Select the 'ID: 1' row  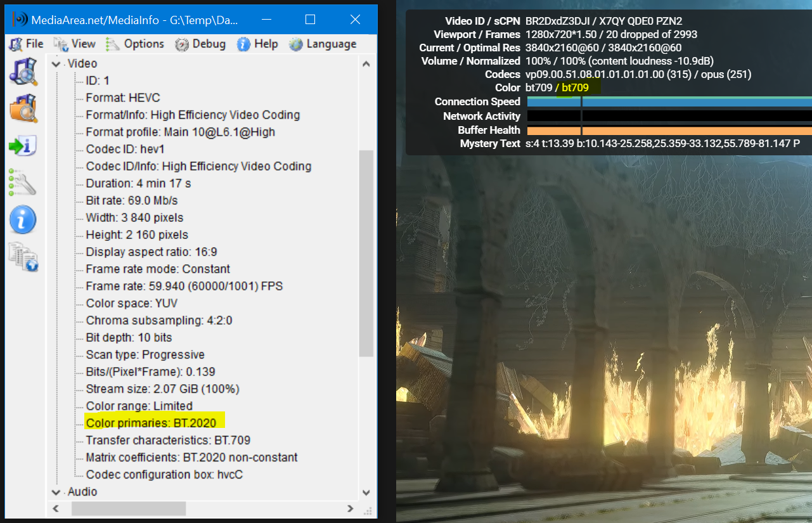(98, 81)
